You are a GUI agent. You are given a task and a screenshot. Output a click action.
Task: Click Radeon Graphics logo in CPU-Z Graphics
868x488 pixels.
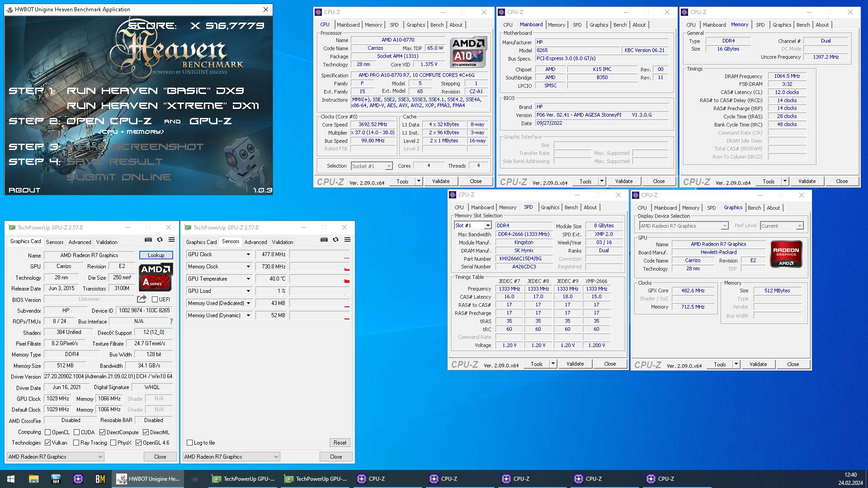[786, 254]
